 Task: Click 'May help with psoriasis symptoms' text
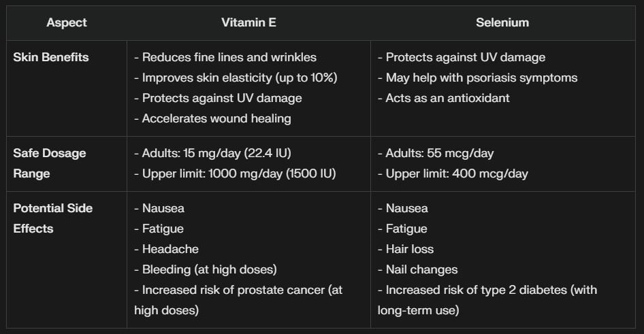tap(477, 78)
